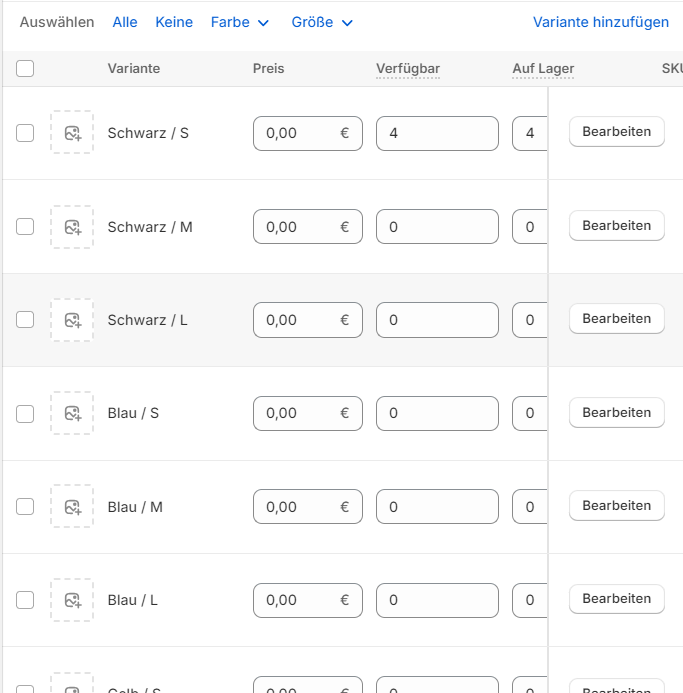Add image for Schwarz / S variant

(72, 133)
